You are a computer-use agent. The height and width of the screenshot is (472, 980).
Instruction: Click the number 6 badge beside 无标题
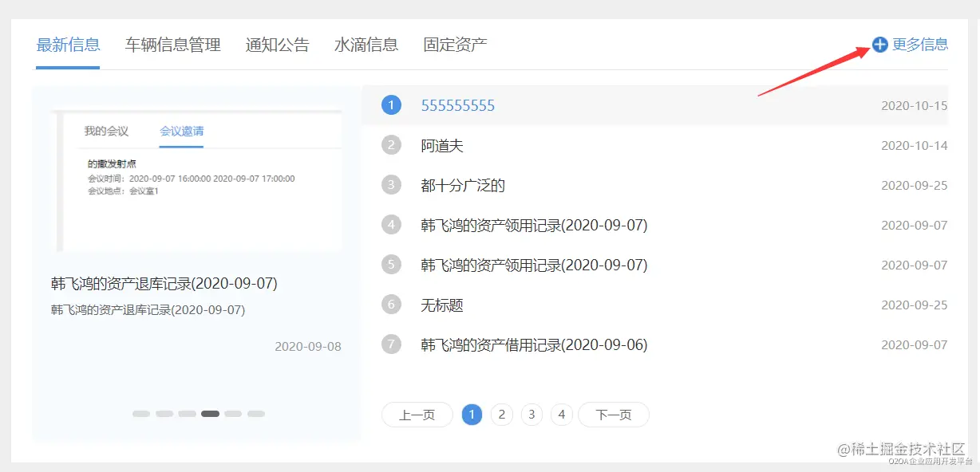click(391, 305)
